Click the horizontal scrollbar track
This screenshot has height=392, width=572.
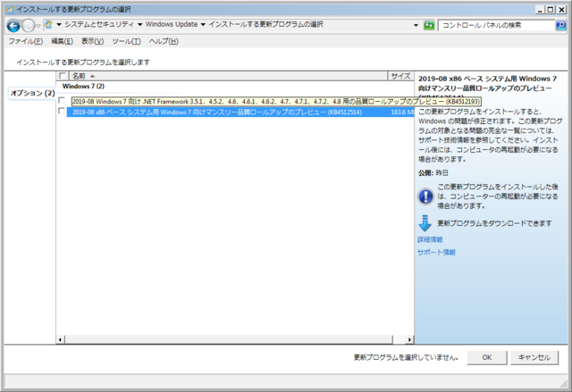click(400, 339)
